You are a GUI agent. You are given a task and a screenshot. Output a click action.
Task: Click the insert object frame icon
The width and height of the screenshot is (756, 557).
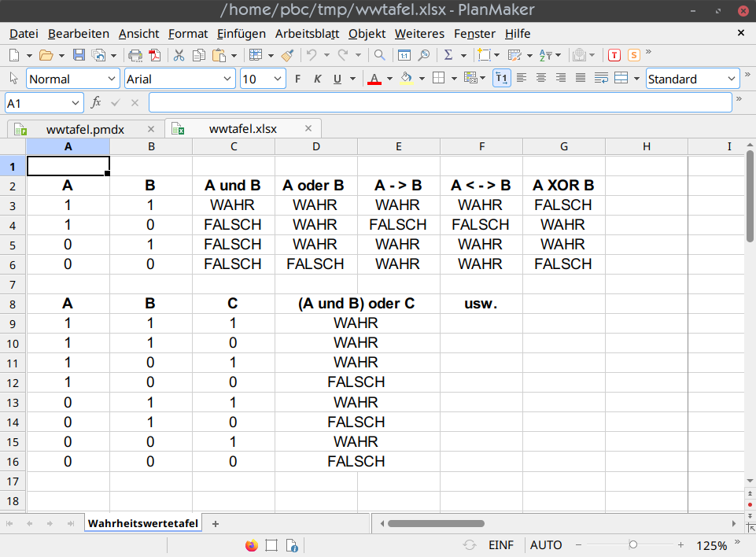click(484, 55)
